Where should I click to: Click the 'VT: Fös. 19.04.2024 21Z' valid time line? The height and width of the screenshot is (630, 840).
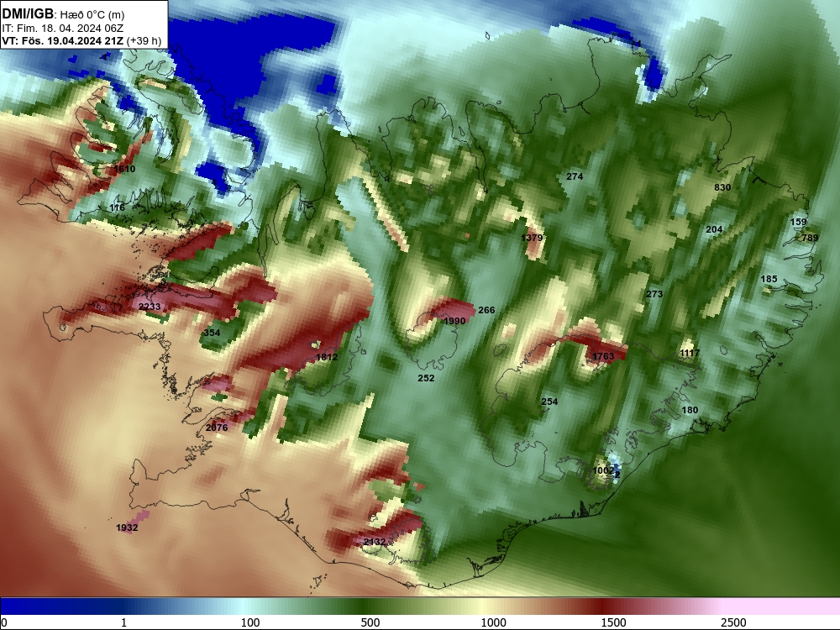(63, 40)
